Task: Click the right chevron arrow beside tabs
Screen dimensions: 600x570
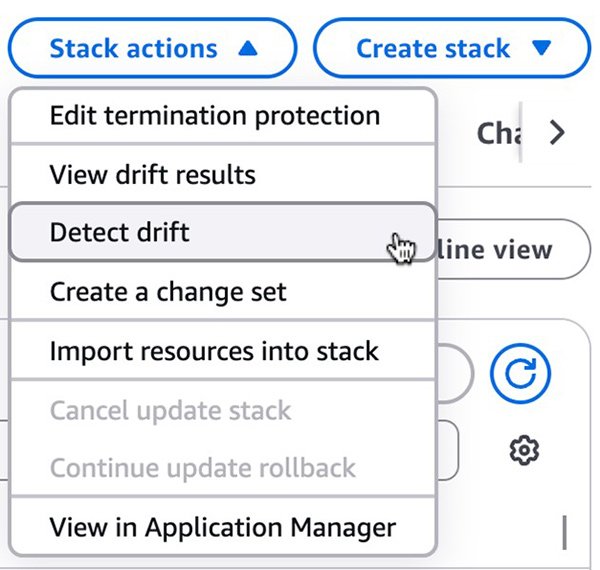Action: tap(558, 133)
